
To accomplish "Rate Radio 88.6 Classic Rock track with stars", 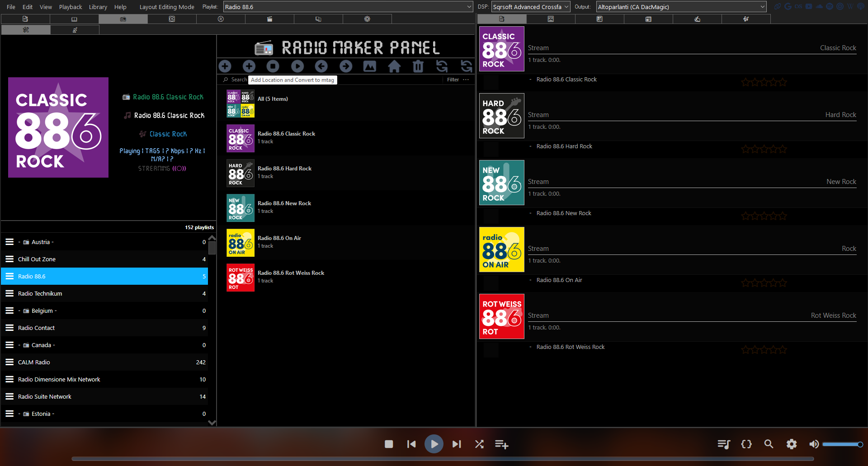I will click(x=764, y=82).
